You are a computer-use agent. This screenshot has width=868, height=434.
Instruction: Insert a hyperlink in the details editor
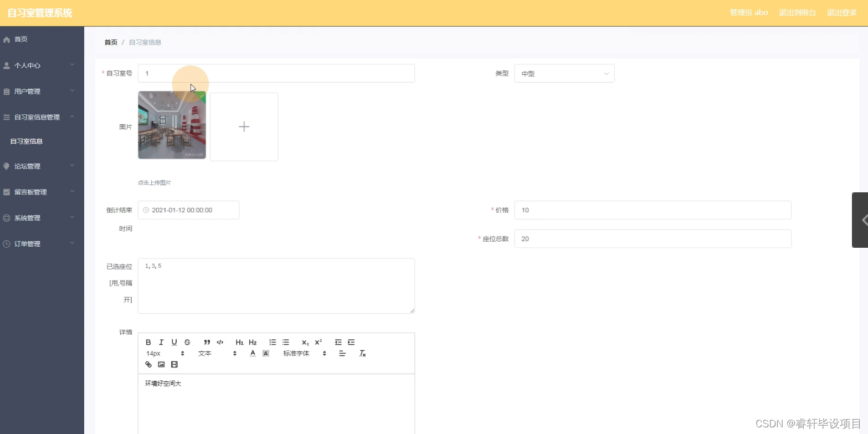coord(148,364)
